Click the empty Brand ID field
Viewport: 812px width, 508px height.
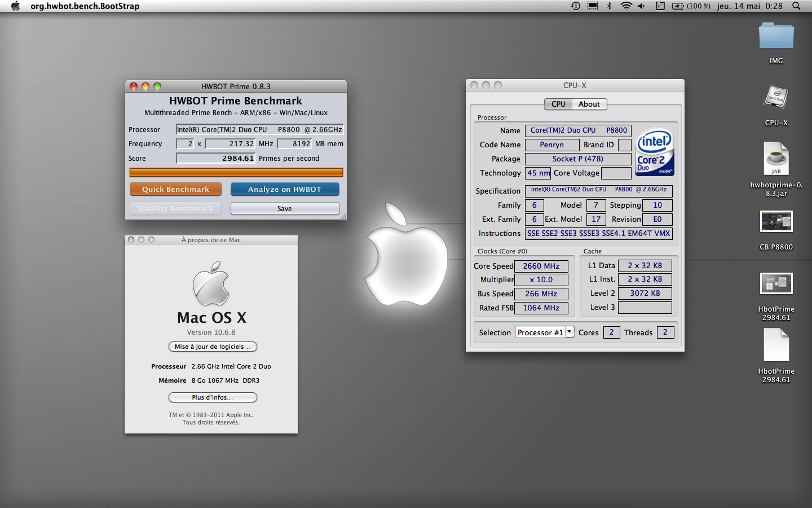tap(625, 144)
